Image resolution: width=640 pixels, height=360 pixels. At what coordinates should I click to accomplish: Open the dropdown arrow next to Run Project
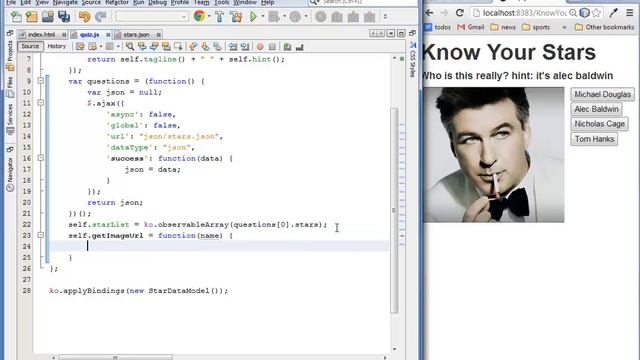(x=262, y=17)
